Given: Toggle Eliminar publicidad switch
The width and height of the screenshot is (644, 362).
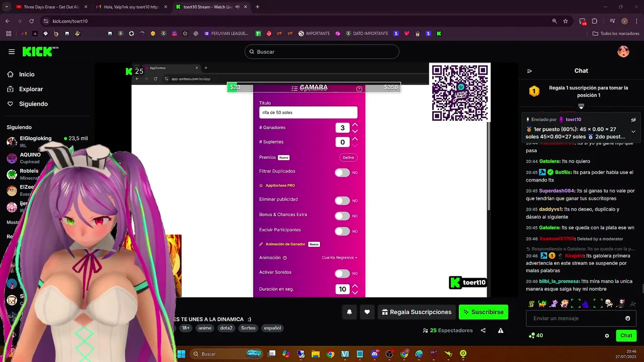Looking at the screenshot, I should click(342, 201).
